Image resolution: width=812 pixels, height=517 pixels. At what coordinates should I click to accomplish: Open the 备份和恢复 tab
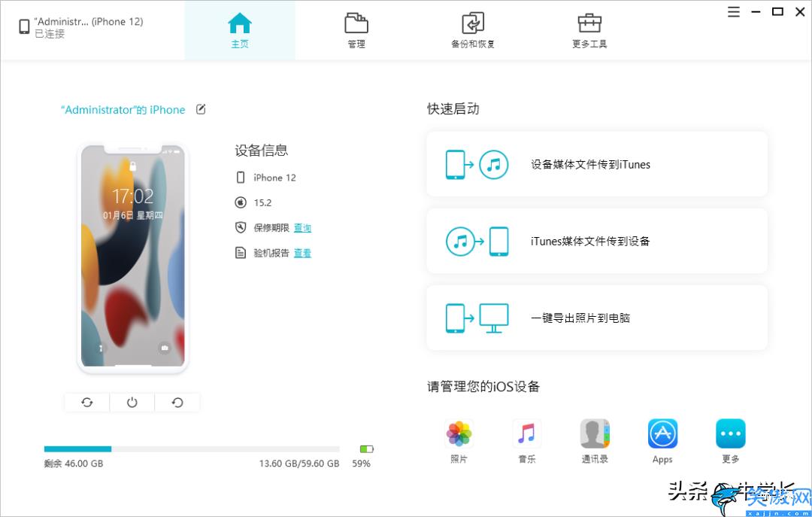473,31
